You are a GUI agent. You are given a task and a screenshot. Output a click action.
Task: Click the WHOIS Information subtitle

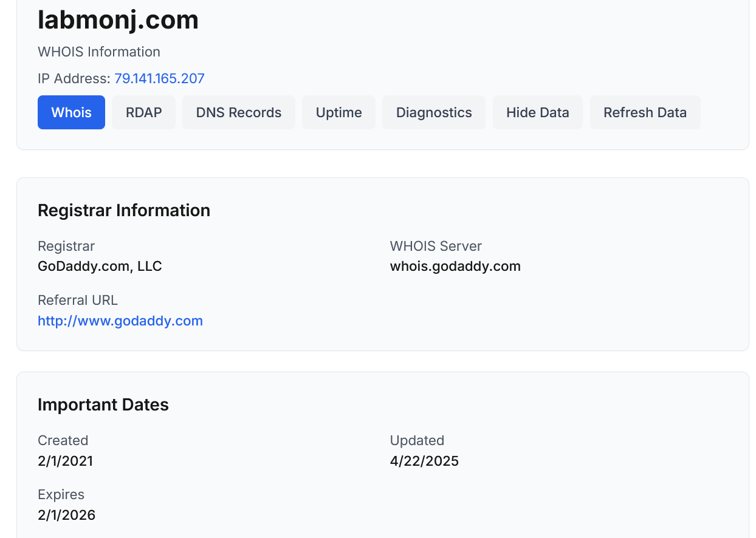(x=99, y=52)
